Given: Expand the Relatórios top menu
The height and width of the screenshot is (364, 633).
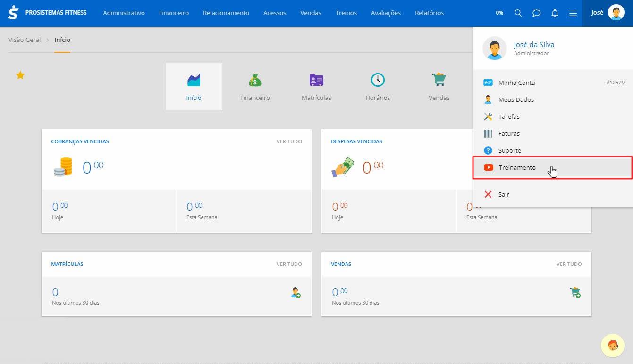Looking at the screenshot, I should click(429, 13).
